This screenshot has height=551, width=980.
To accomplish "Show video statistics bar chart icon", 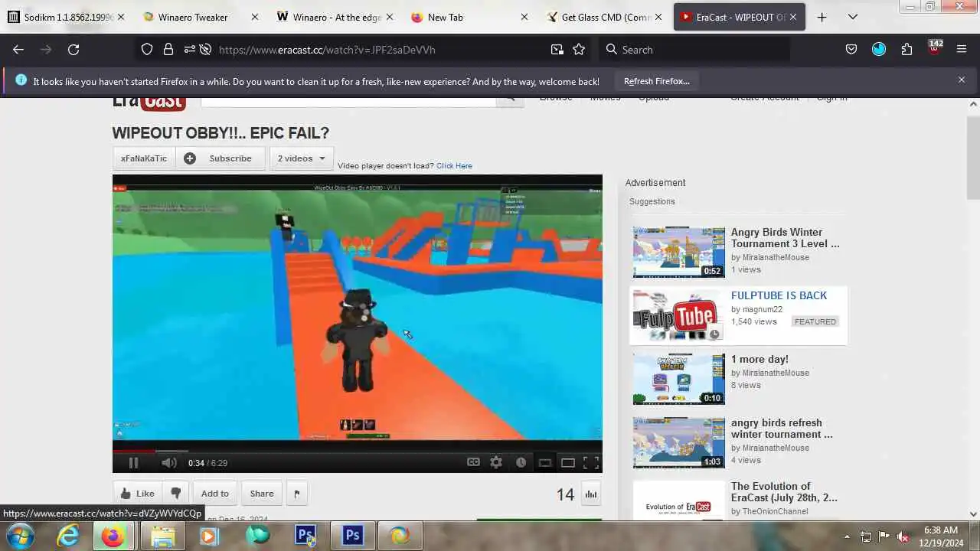I will coord(591,494).
